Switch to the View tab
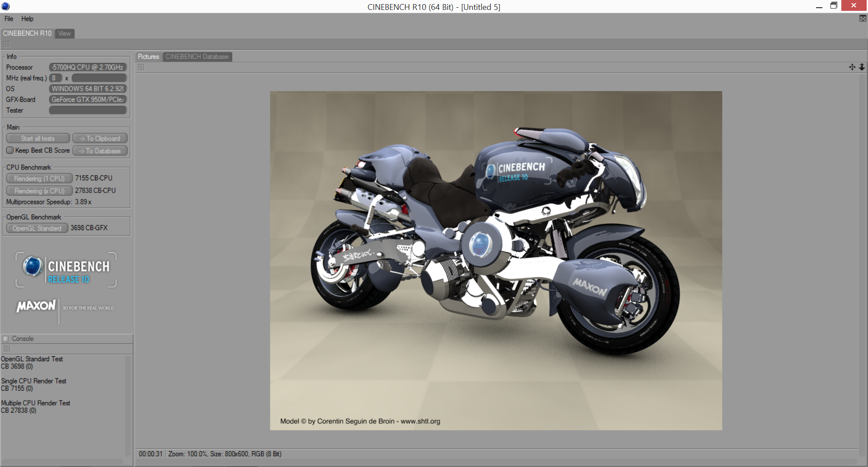868x467 pixels. pyautogui.click(x=65, y=33)
